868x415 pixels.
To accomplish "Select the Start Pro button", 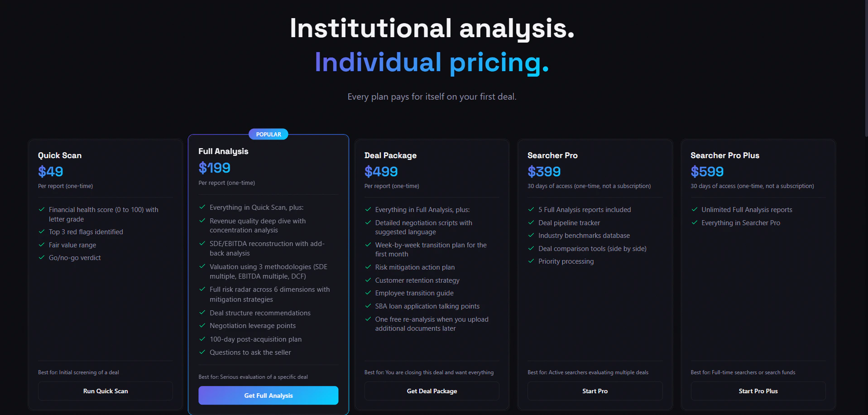I will tap(595, 391).
